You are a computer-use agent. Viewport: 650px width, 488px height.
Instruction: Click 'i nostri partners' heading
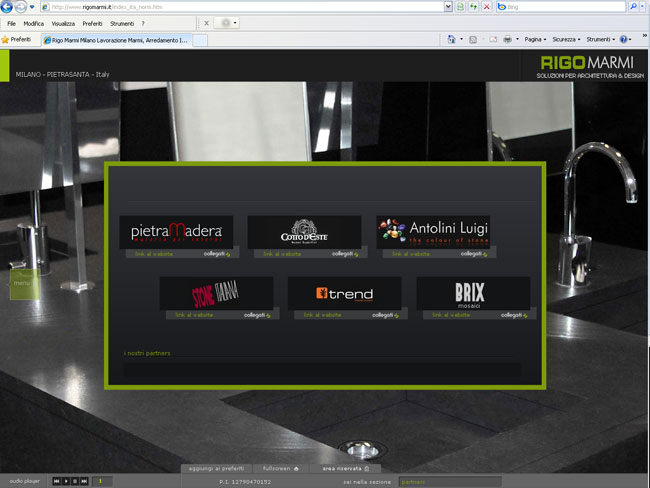tap(147, 353)
